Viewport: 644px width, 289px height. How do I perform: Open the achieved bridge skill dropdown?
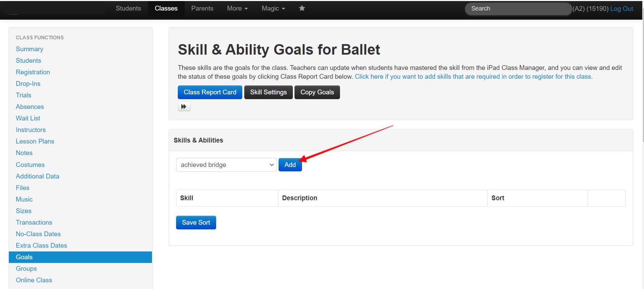pyautogui.click(x=226, y=165)
